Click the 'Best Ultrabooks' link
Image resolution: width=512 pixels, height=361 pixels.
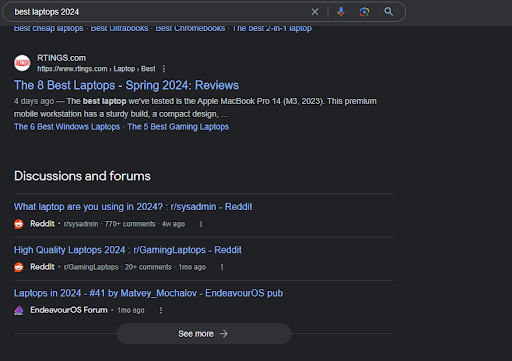point(119,28)
